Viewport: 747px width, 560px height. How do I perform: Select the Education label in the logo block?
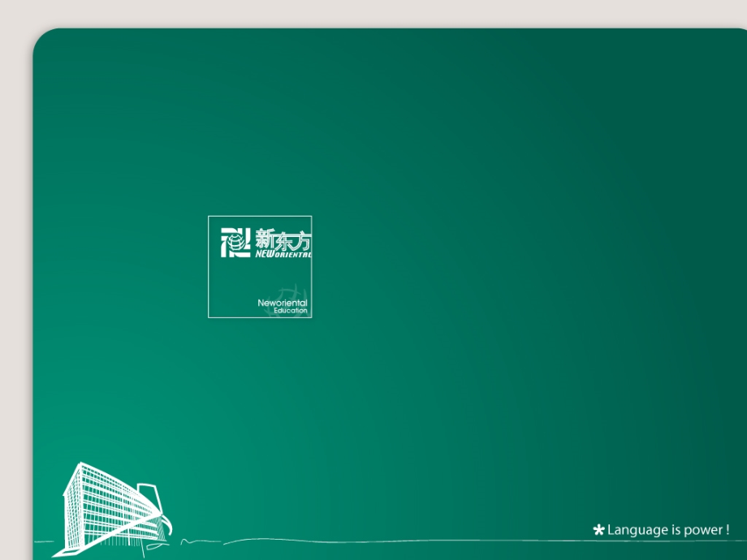point(292,310)
